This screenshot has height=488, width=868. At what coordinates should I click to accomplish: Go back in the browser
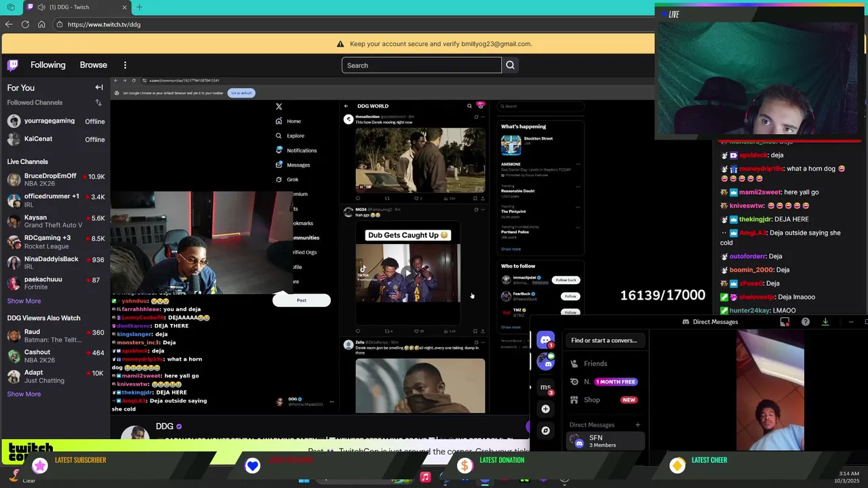[x=9, y=24]
